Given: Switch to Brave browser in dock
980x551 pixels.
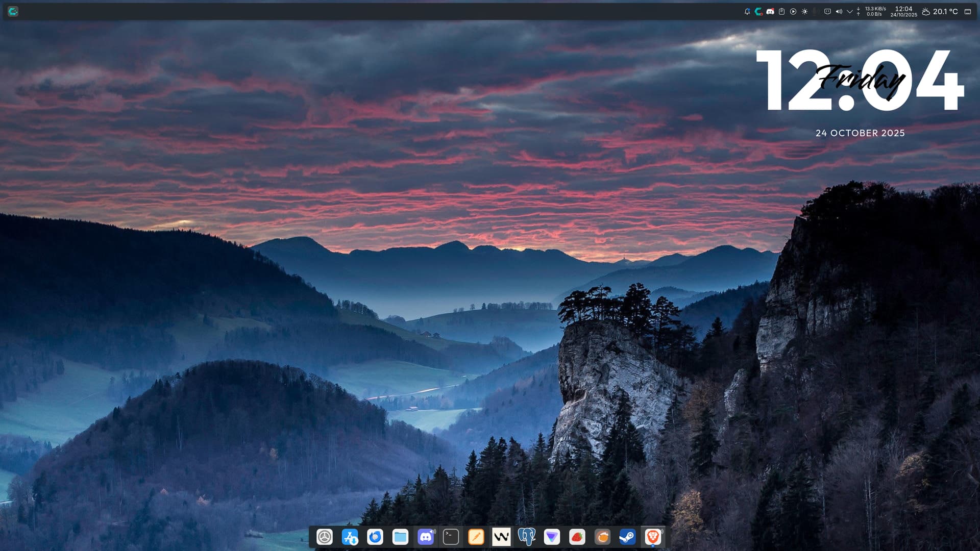Looking at the screenshot, I should point(652,537).
